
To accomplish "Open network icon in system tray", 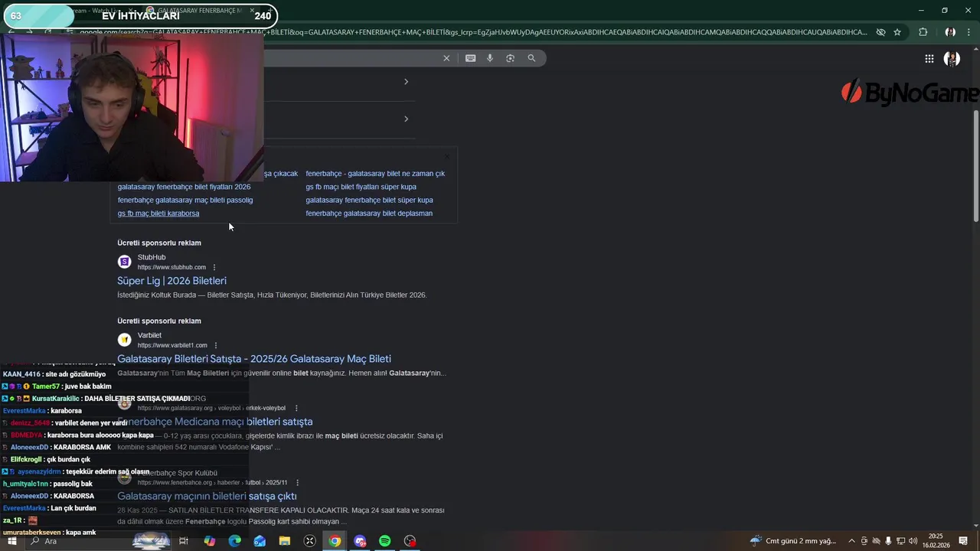I will 900,541.
